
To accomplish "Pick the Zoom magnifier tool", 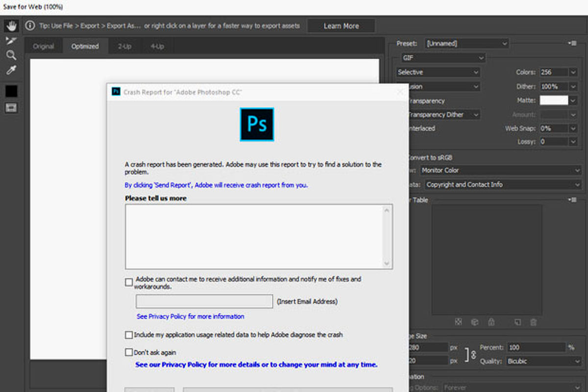I will (11, 55).
